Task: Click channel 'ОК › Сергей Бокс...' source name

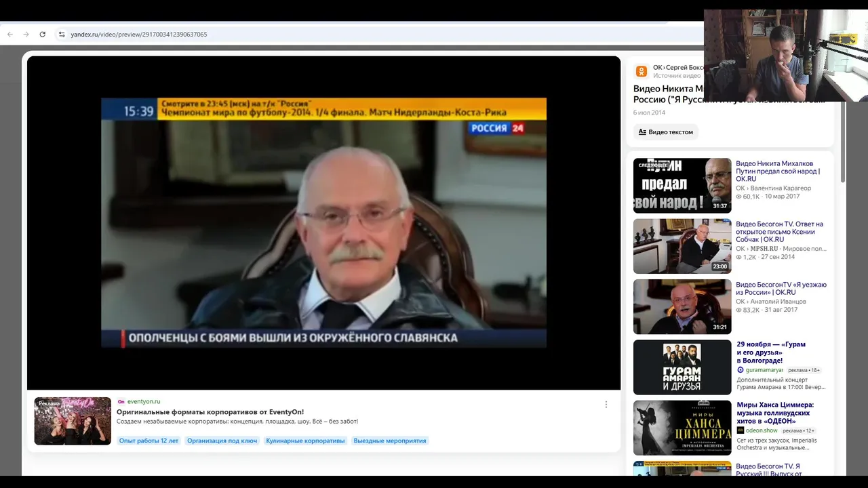Action: (678, 68)
